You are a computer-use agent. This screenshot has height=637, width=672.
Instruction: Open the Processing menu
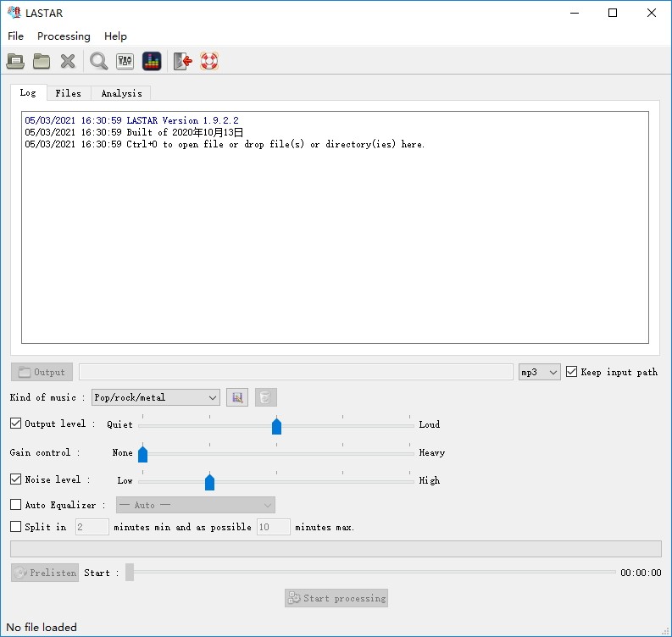[64, 36]
